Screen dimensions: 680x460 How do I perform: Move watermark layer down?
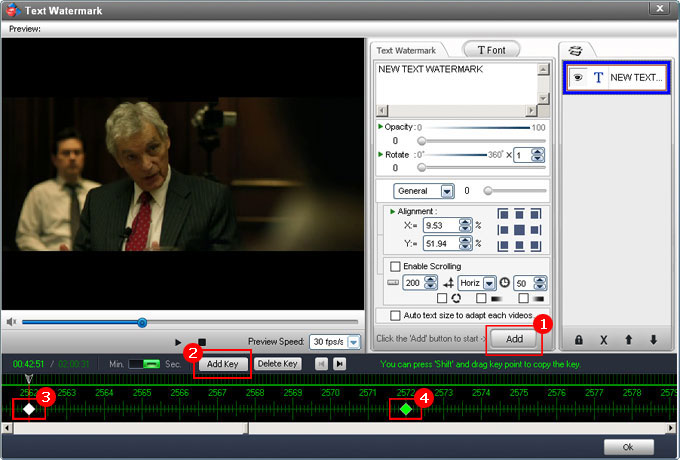pyautogui.click(x=653, y=340)
